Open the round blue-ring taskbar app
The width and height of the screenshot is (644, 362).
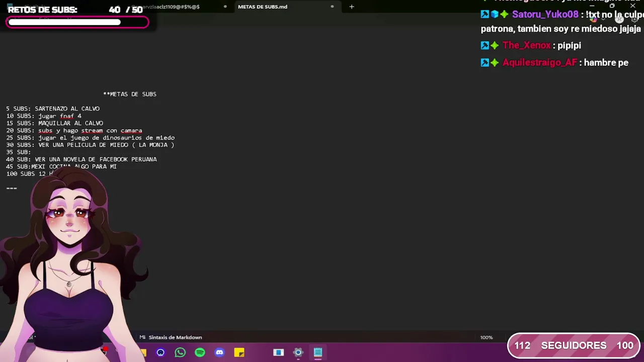point(160,352)
